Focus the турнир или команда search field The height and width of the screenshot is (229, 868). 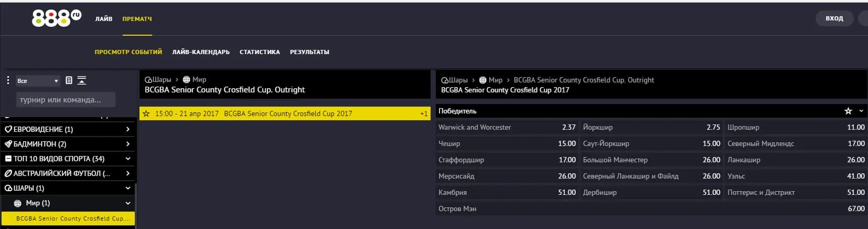tap(66, 99)
